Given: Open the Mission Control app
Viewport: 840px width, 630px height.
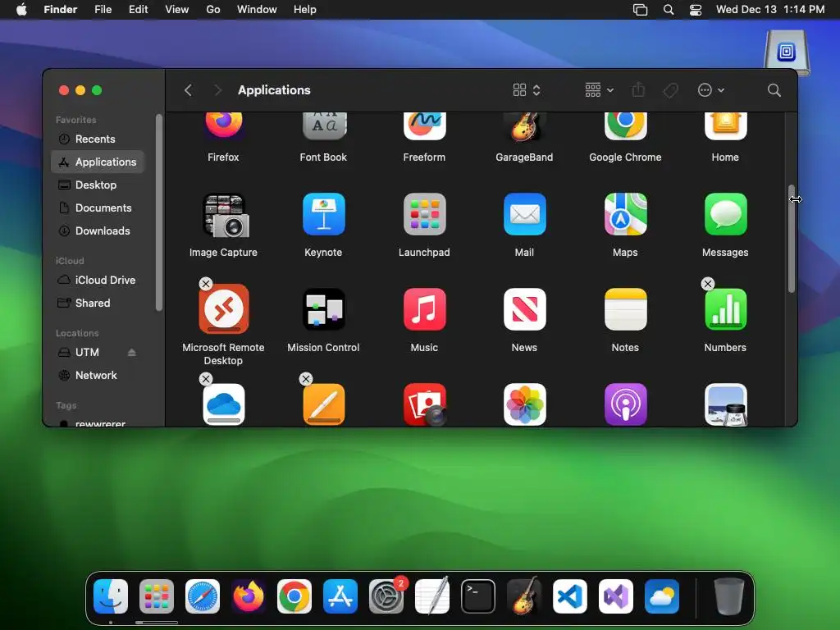Looking at the screenshot, I should 323,309.
